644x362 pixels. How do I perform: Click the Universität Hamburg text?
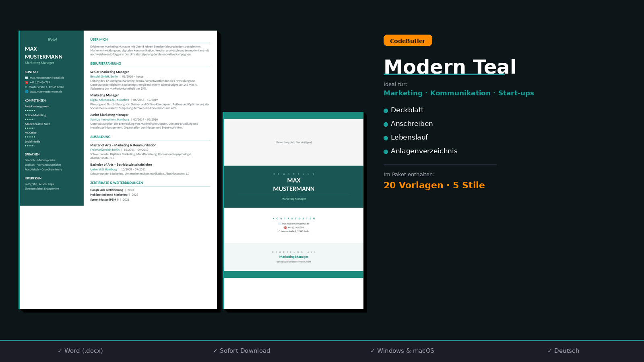pos(103,169)
